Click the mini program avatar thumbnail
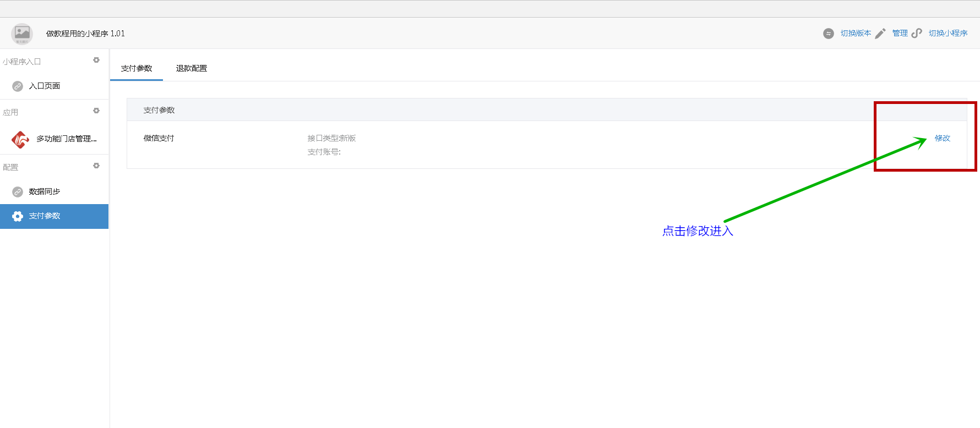This screenshot has height=428, width=980. pos(22,34)
